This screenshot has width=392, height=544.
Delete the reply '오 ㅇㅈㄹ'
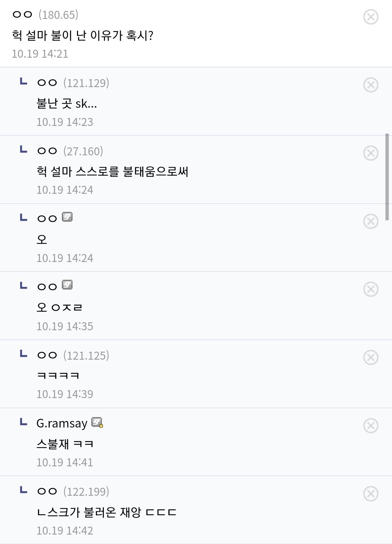click(x=371, y=289)
